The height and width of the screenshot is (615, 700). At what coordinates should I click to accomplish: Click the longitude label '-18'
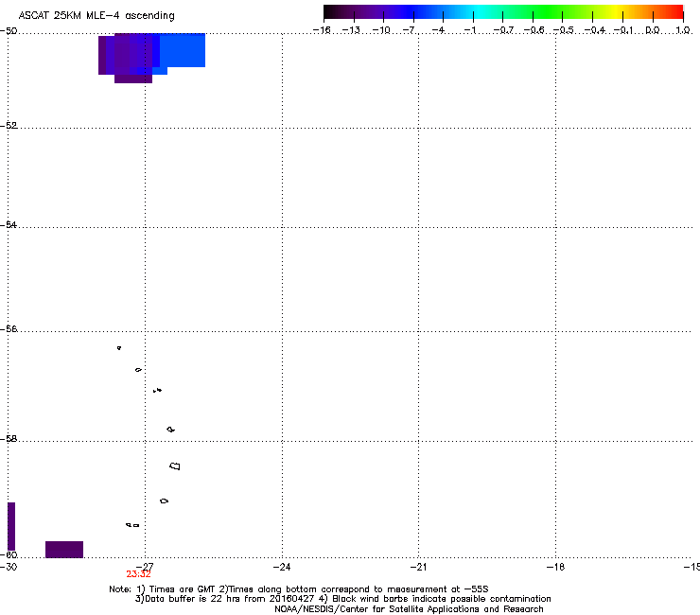[x=555, y=567]
